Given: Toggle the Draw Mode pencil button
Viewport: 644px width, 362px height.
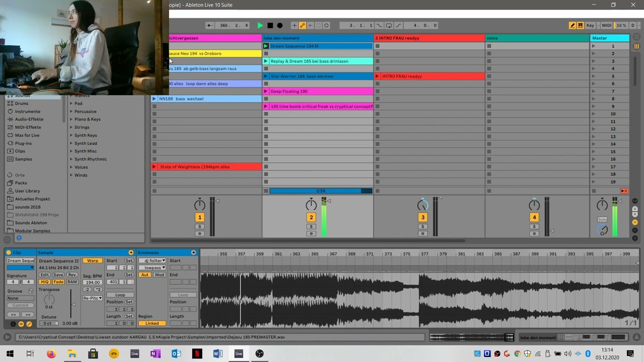Looking at the screenshot, I should (x=573, y=25).
